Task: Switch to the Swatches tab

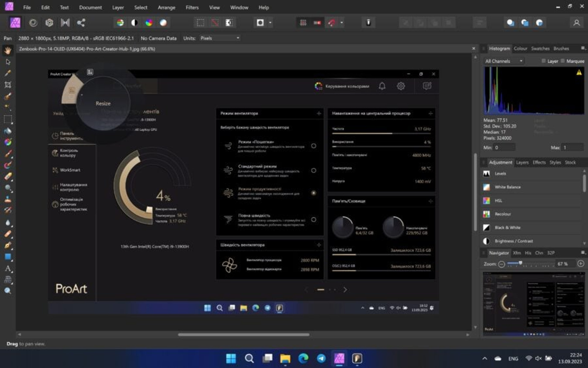Action: (x=540, y=48)
